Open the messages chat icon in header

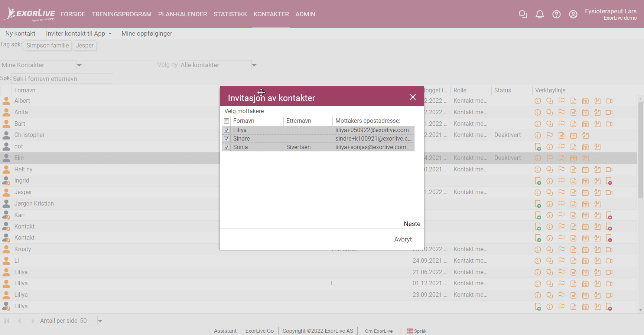[x=523, y=14]
